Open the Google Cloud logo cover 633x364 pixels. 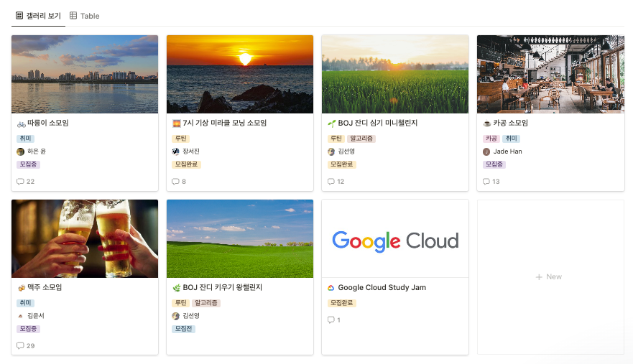[395, 238]
